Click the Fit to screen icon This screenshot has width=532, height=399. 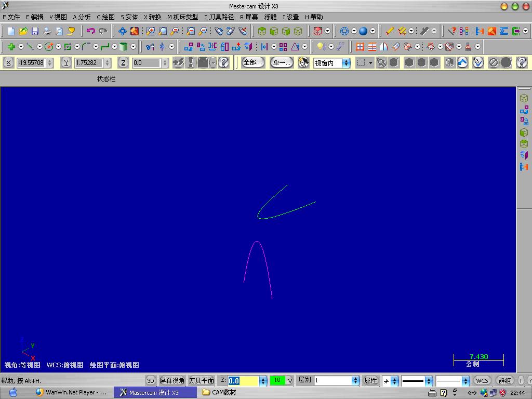click(135, 31)
